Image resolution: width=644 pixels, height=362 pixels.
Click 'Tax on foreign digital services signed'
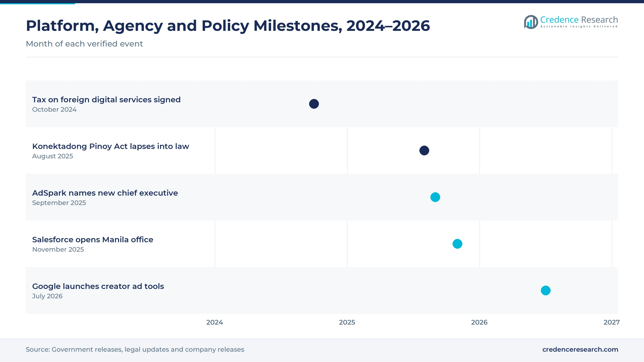(x=106, y=100)
